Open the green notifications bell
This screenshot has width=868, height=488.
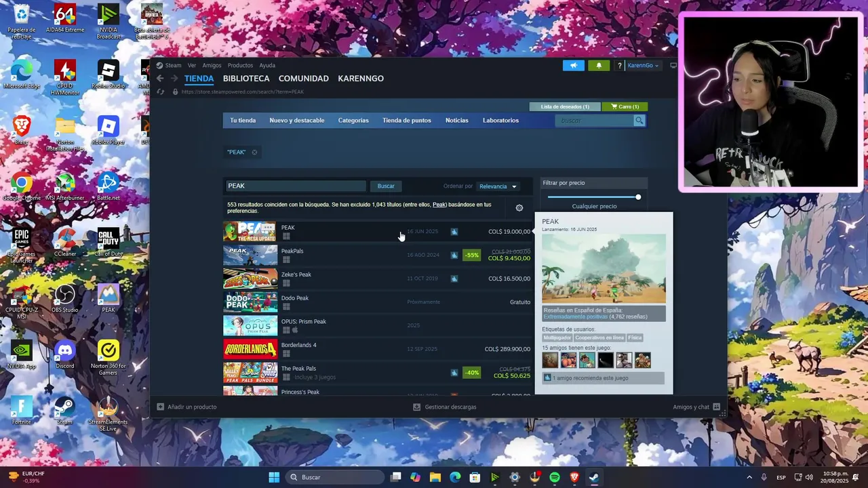599,66
